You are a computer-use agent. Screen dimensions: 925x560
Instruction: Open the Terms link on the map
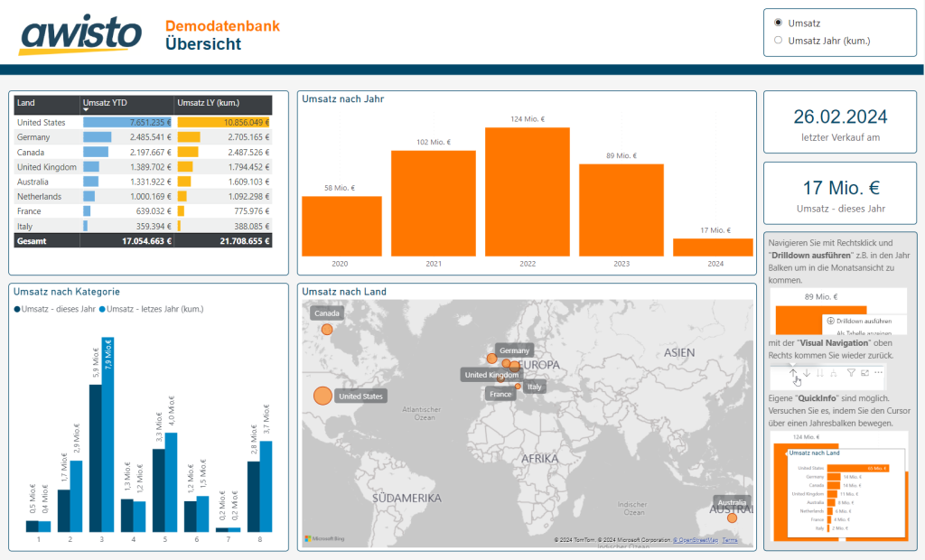[x=728, y=539]
